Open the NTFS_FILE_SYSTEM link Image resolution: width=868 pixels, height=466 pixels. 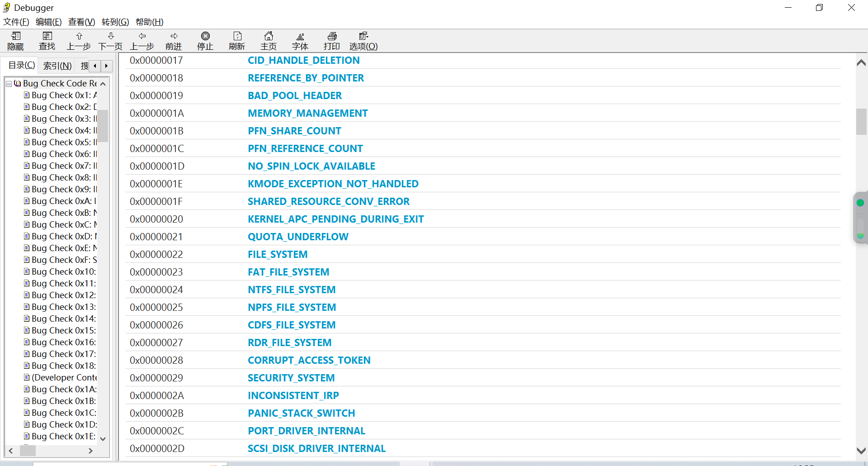pos(292,290)
